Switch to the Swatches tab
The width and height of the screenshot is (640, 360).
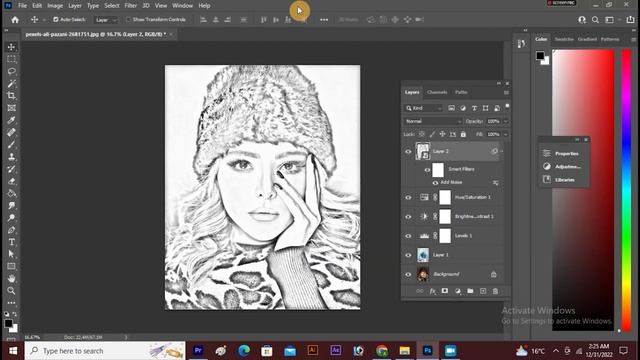coord(564,39)
